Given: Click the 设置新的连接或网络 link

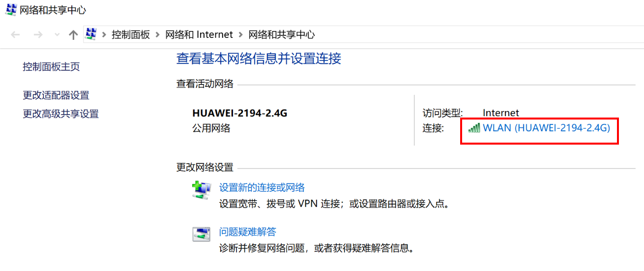Looking at the screenshot, I should [x=262, y=187].
